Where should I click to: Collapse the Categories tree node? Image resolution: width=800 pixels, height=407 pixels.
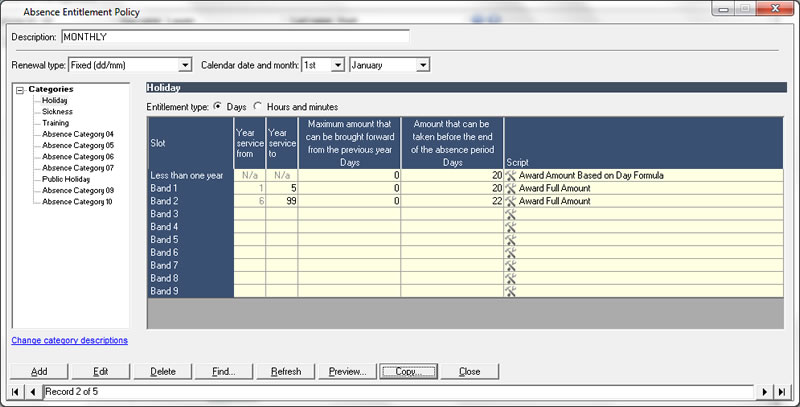[20, 90]
